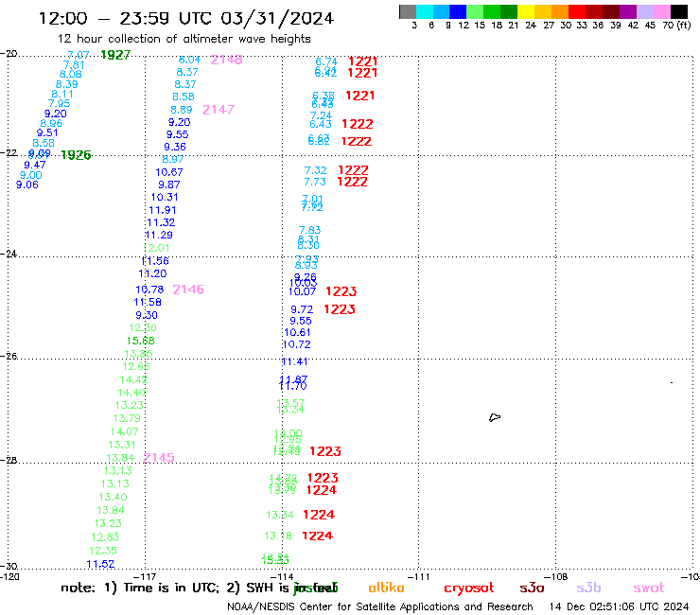The image size is (700, 615).
Task: Click the wave height value '9.72'
Action: pyautogui.click(x=302, y=309)
